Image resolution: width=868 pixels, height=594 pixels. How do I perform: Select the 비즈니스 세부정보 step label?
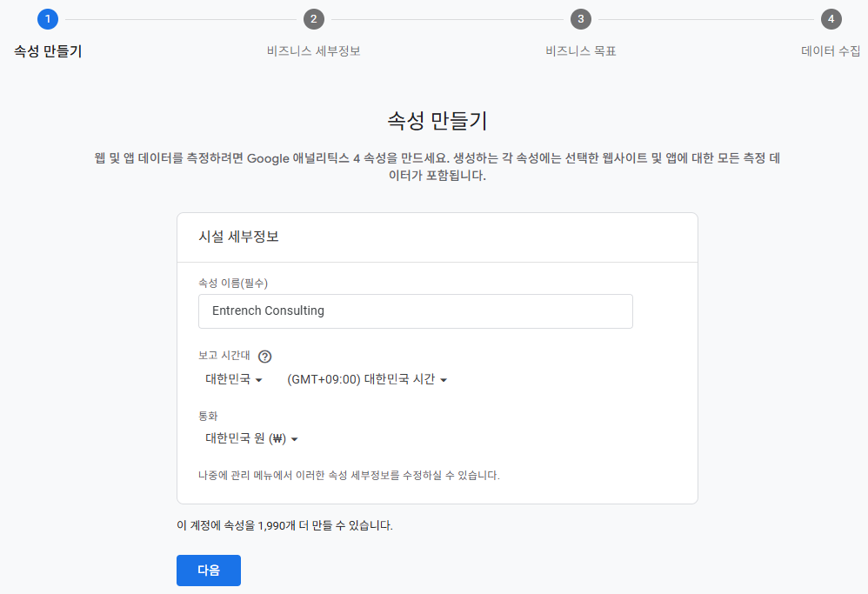[314, 51]
